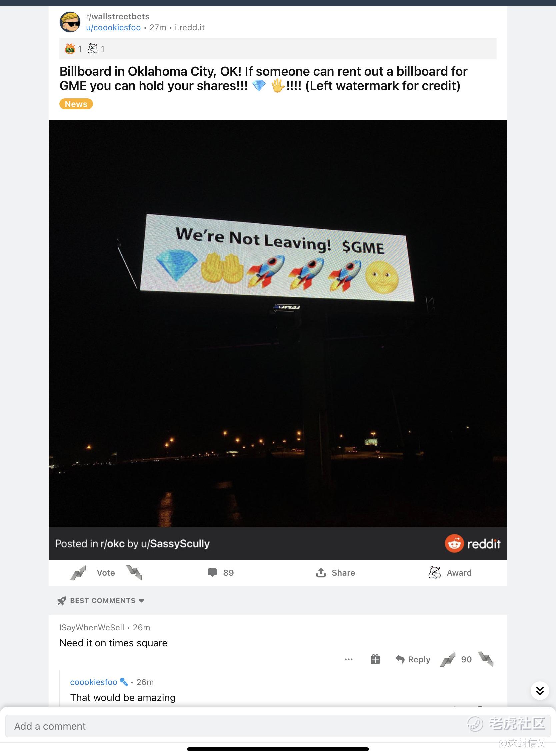Open the three-dots menu on the ISayWhenWeSell comment
The image size is (556, 756).
[349, 659]
